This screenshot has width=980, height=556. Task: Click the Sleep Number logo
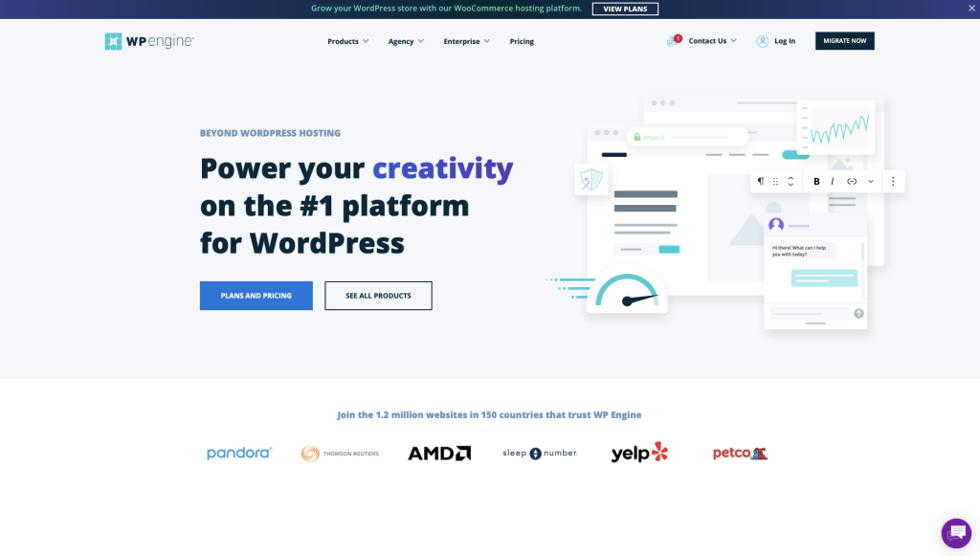(x=540, y=453)
